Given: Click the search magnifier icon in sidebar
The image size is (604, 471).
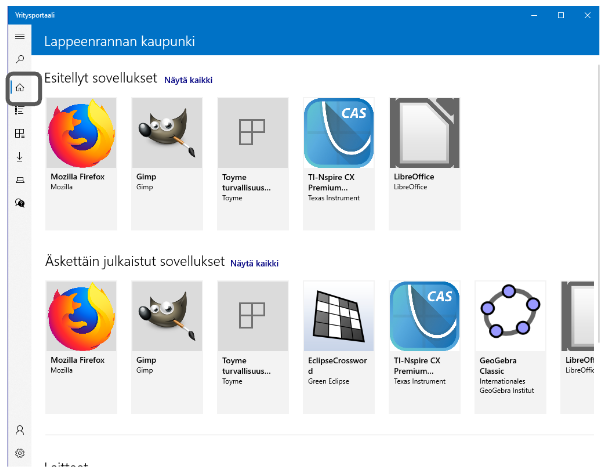Looking at the screenshot, I should (x=20, y=59).
